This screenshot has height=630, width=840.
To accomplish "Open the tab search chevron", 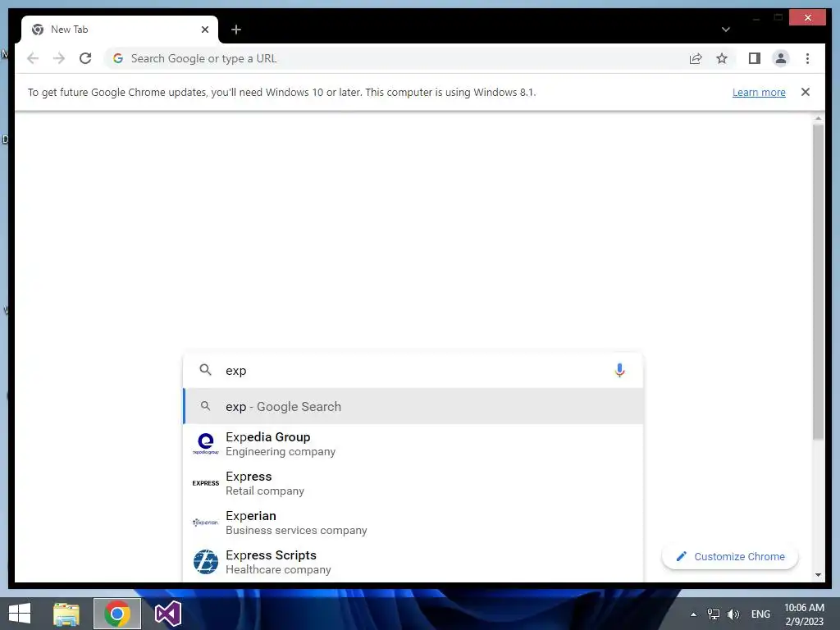I will pyautogui.click(x=725, y=30).
